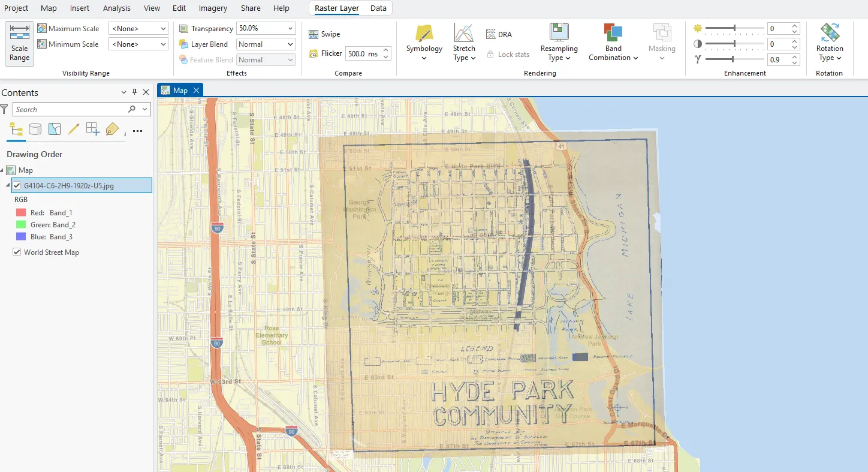Click the brightness slider
868x472 pixels.
[x=734, y=28]
